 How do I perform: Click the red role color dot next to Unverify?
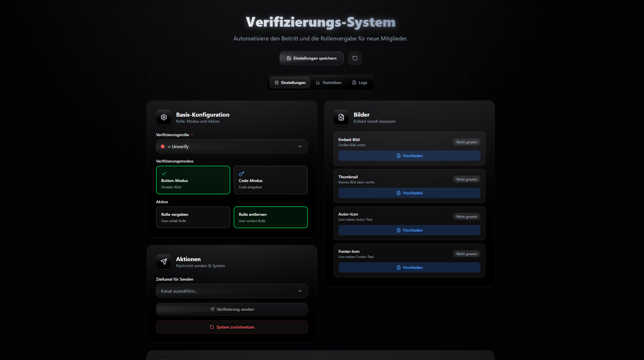pyautogui.click(x=163, y=146)
